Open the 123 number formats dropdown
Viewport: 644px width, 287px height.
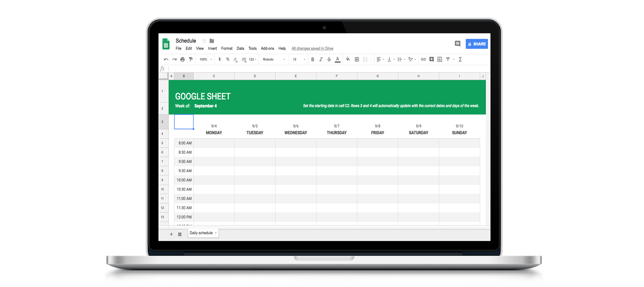coord(252,59)
